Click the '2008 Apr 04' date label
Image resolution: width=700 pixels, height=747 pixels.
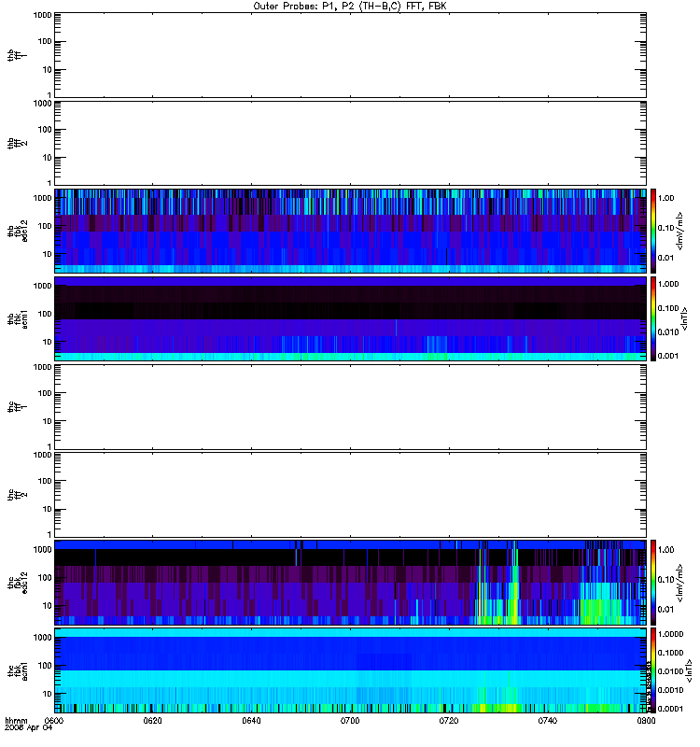coord(29,728)
